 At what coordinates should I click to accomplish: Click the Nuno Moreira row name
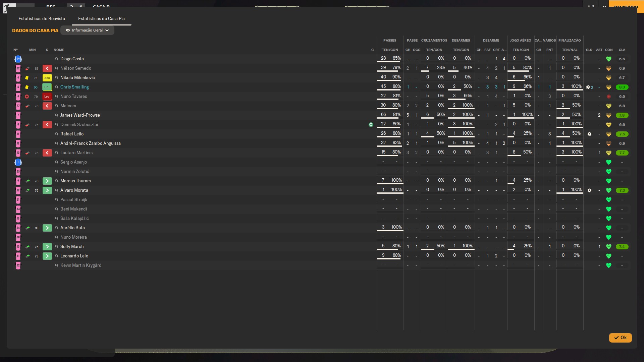tap(73, 237)
